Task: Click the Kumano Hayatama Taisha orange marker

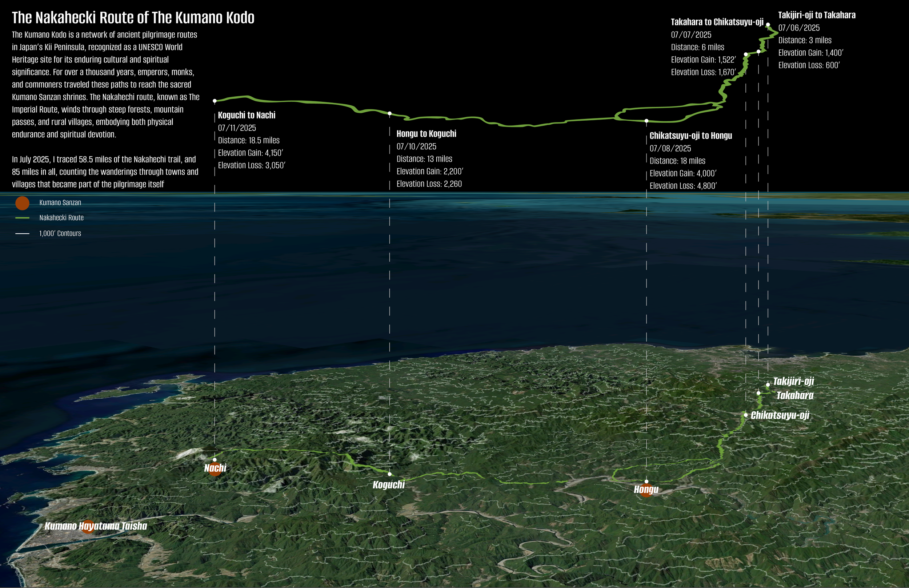Action: pyautogui.click(x=88, y=527)
